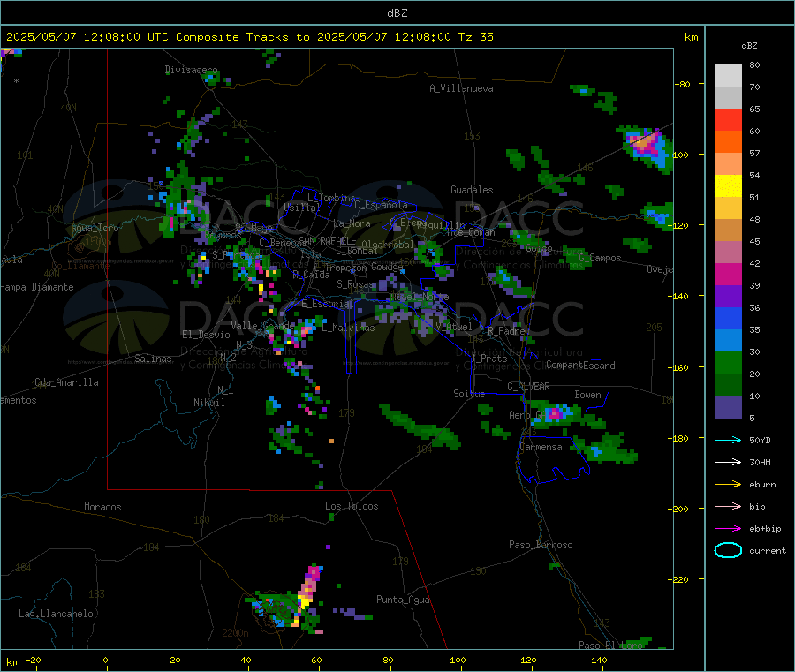Click the Carmensa place label
Viewport: 795px width, 672px height.
pos(541,447)
